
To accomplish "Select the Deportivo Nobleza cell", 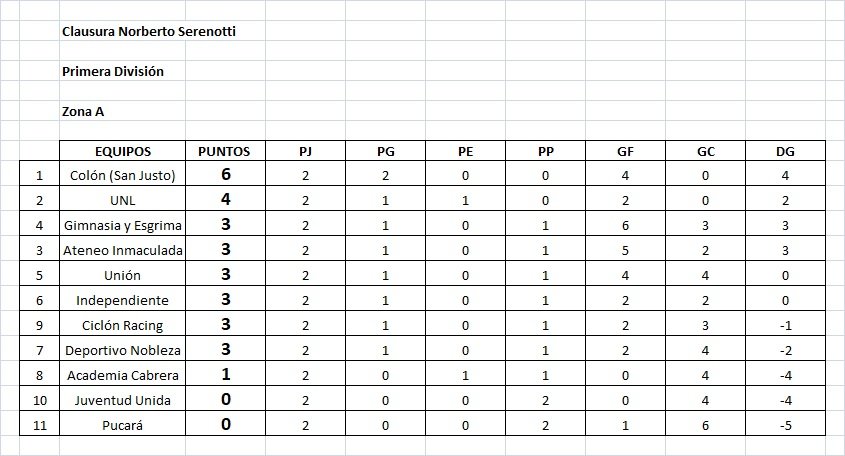I will [x=122, y=350].
